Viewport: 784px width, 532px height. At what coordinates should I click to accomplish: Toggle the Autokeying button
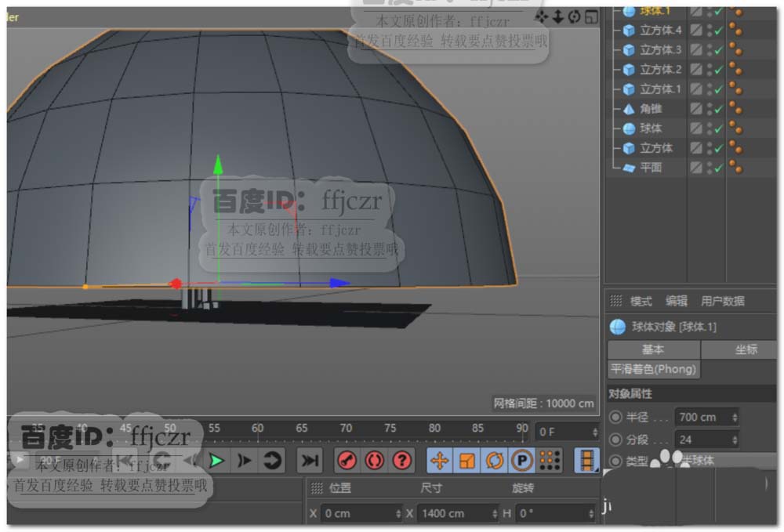pos(374,461)
